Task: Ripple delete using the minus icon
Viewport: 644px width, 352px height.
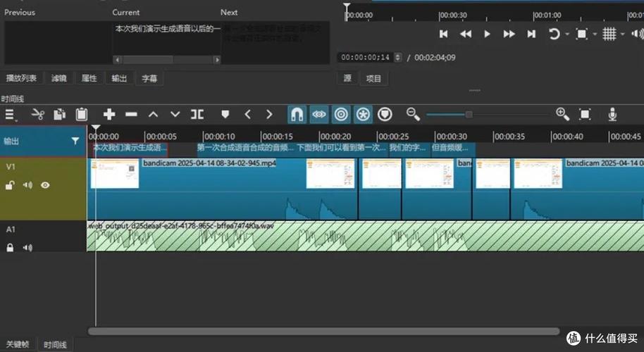Action: click(x=132, y=115)
